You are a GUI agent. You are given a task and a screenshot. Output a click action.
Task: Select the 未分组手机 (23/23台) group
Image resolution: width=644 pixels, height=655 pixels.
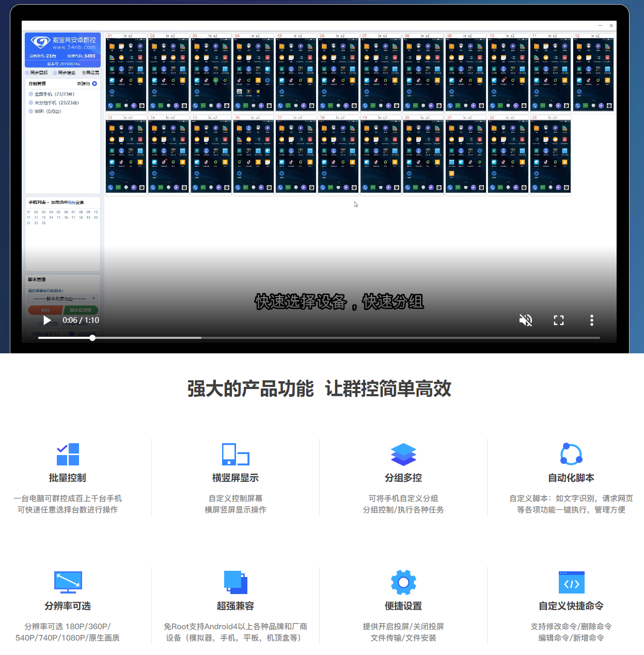tap(54, 103)
